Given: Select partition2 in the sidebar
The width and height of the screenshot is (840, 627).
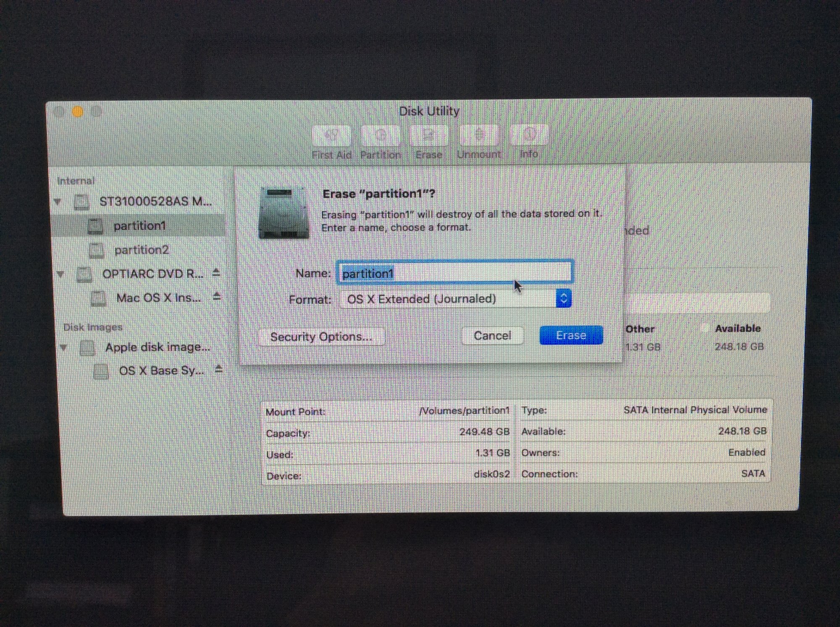Looking at the screenshot, I should (141, 250).
